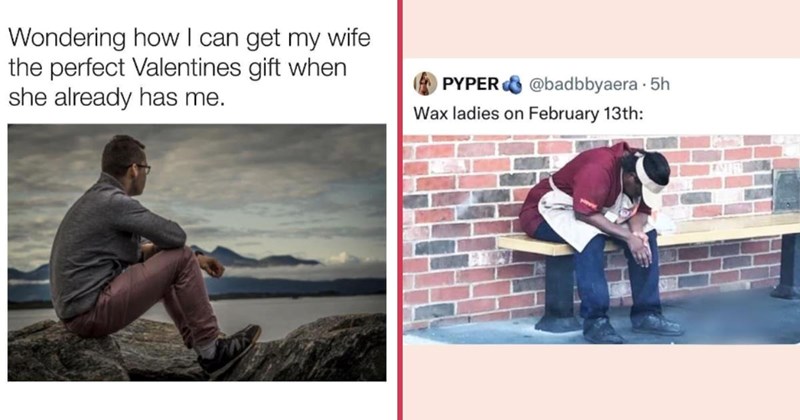Viewport: 800px width, 420px height.
Task: Click the man's dark sneaker
Action: click(229, 350)
